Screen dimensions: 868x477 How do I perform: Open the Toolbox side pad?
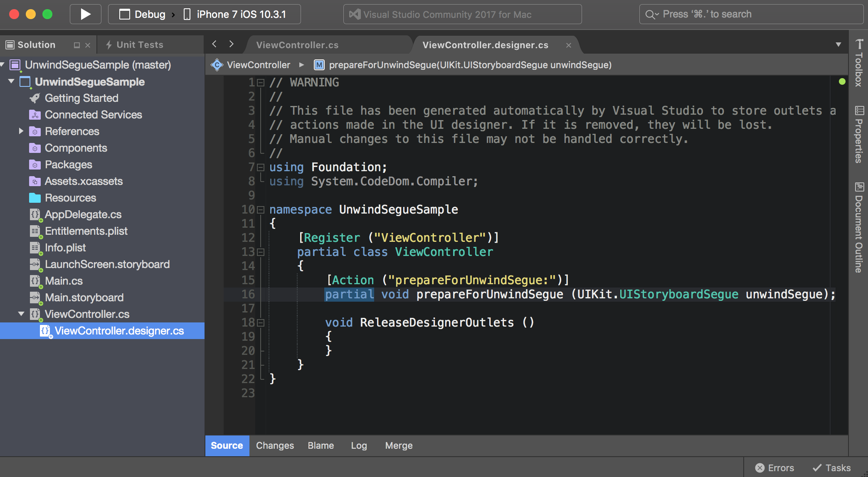coord(859,63)
